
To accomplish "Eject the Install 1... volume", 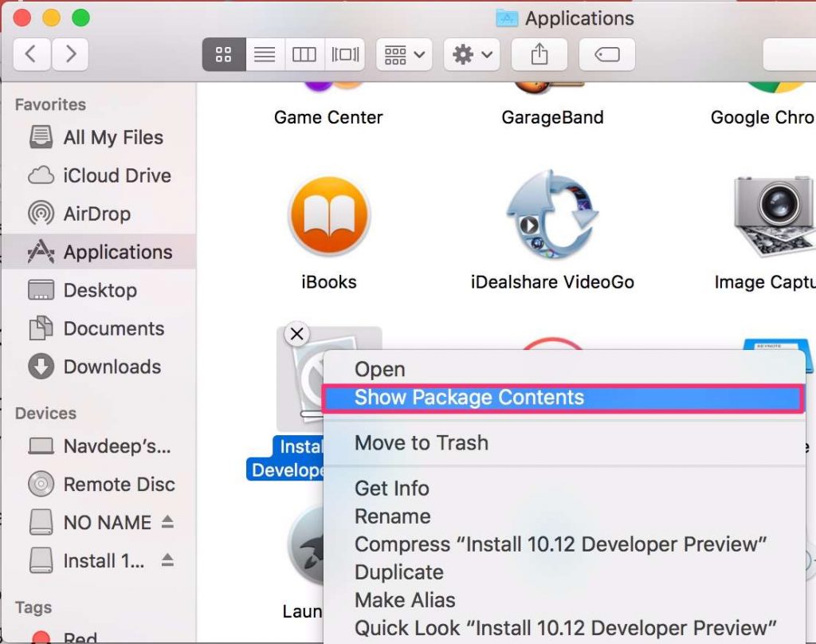I will coord(167,560).
